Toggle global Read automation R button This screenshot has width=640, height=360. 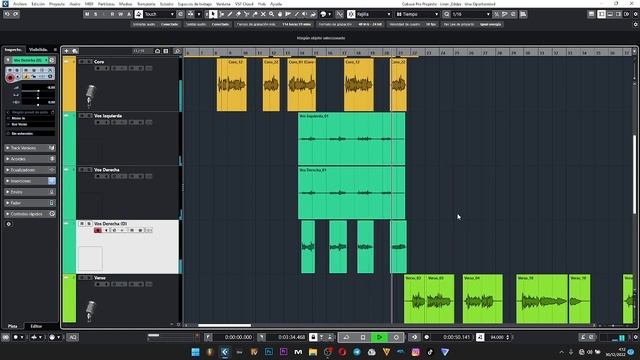[x=112, y=14]
